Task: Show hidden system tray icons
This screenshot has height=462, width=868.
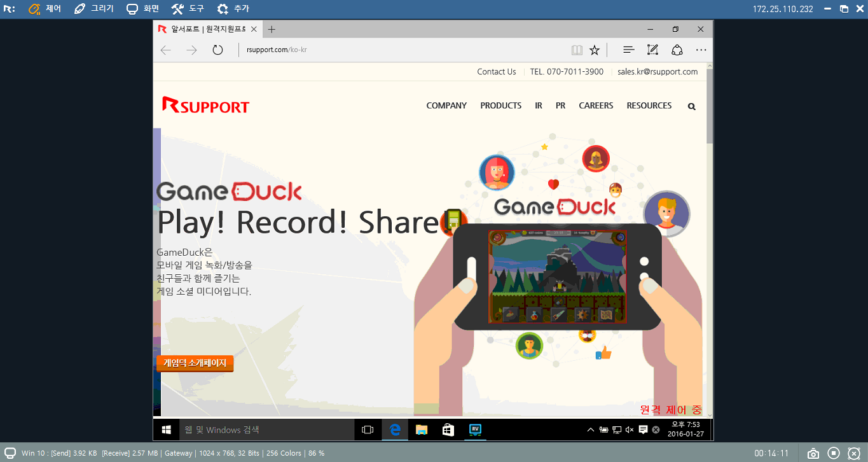Action: click(591, 430)
